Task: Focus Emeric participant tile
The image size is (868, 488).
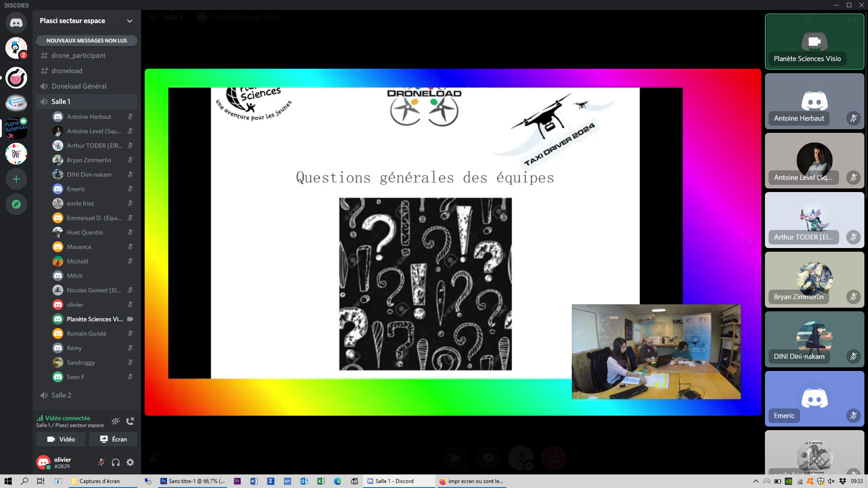Action: 814,399
